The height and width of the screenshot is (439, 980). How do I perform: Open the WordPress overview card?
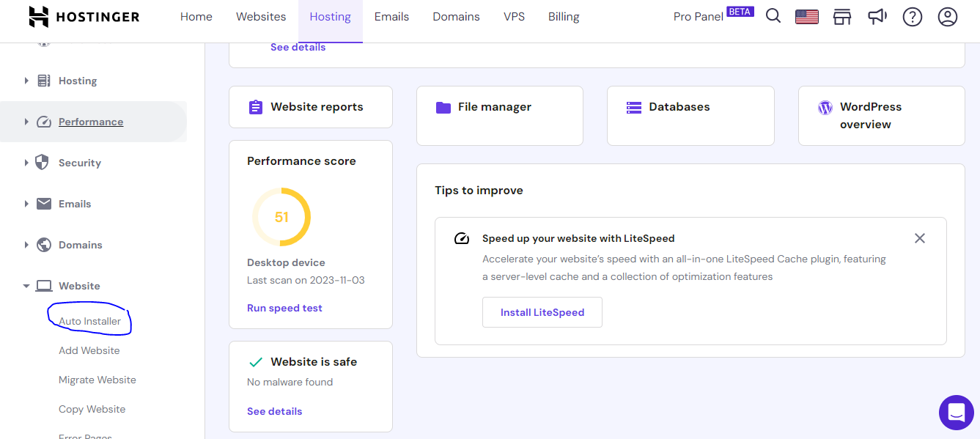(881, 115)
